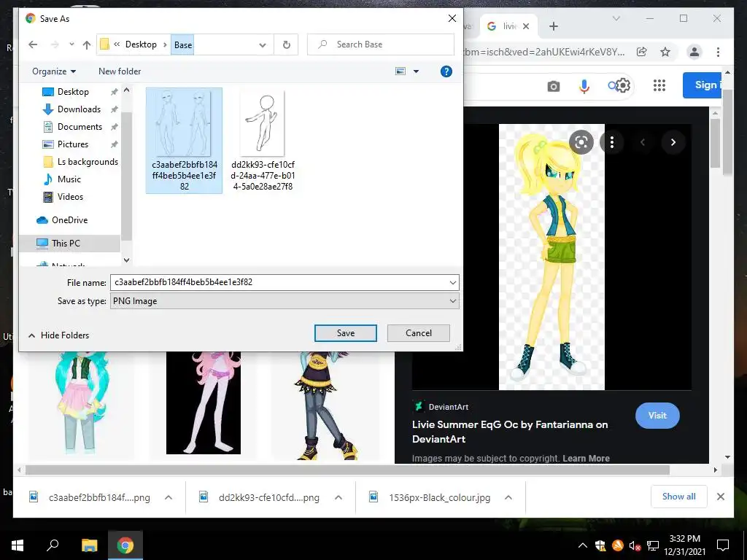Select Downloads in navigation pane
This screenshot has width=747, height=560.
[x=79, y=109]
